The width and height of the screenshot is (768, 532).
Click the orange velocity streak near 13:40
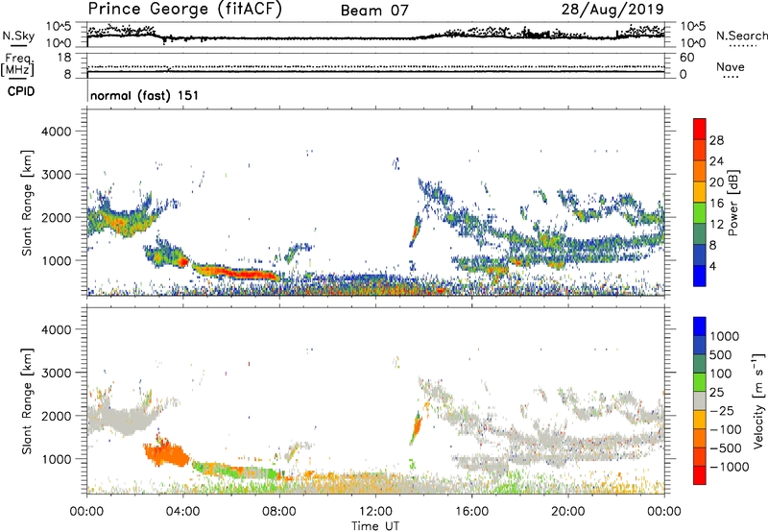416,428
